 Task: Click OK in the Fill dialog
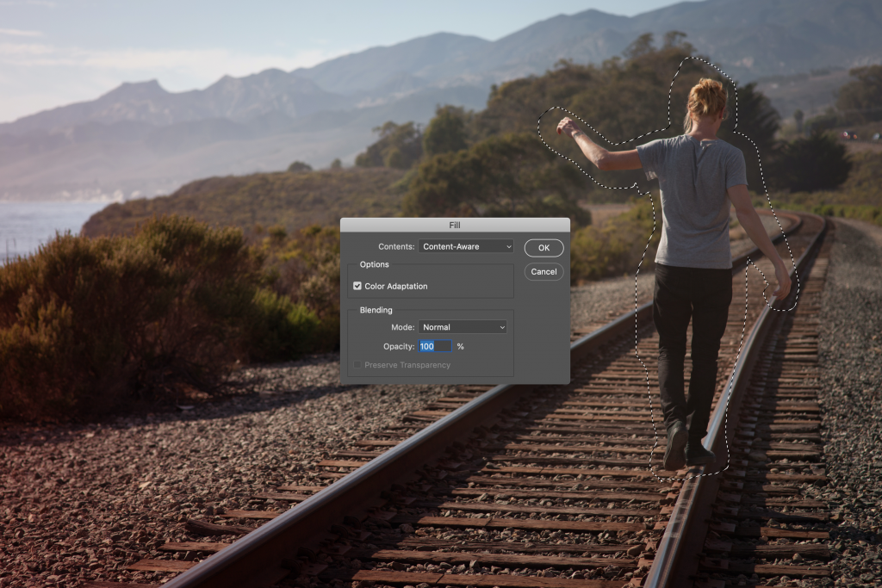(543, 248)
